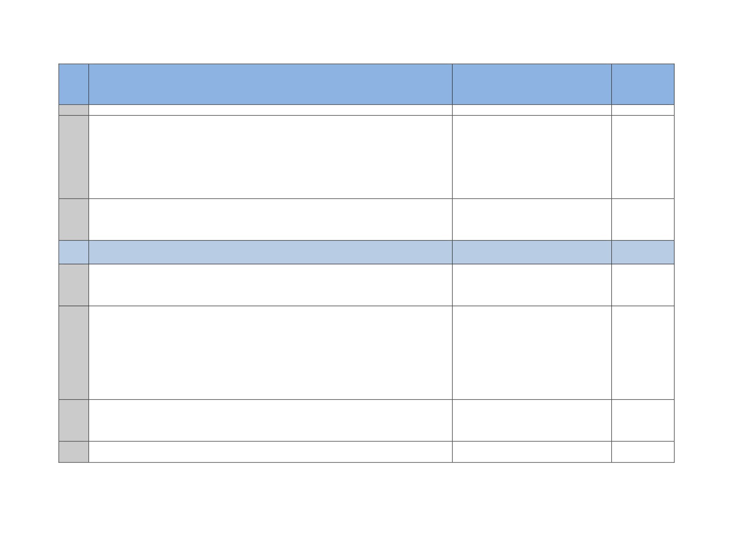The height and width of the screenshot is (535, 756).
Task: Click the wide blue header cell in column two
Action: click(270, 84)
